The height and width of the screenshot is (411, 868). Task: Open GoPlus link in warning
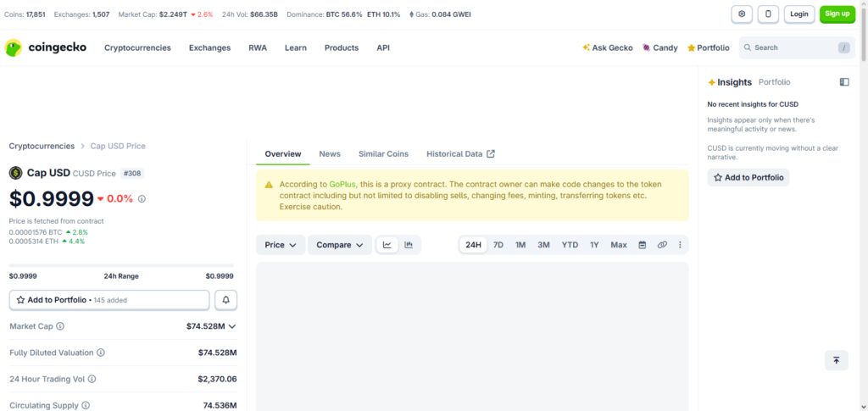pos(342,184)
